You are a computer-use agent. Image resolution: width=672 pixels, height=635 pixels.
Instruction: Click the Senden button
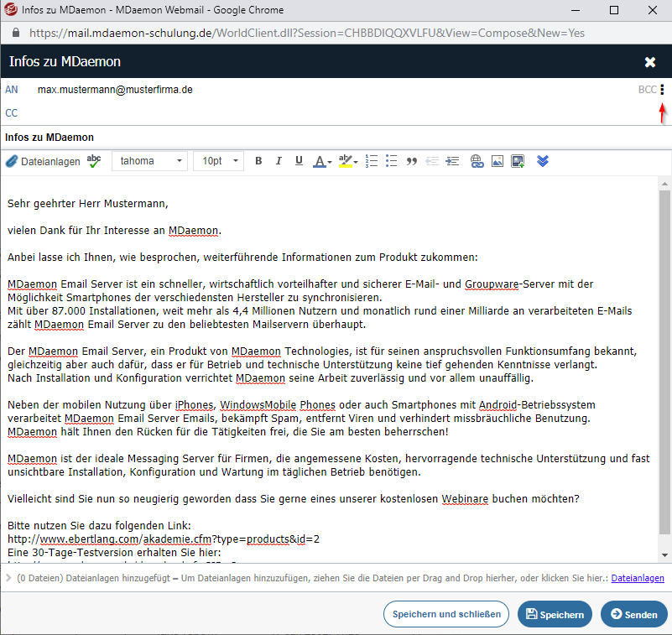633,615
